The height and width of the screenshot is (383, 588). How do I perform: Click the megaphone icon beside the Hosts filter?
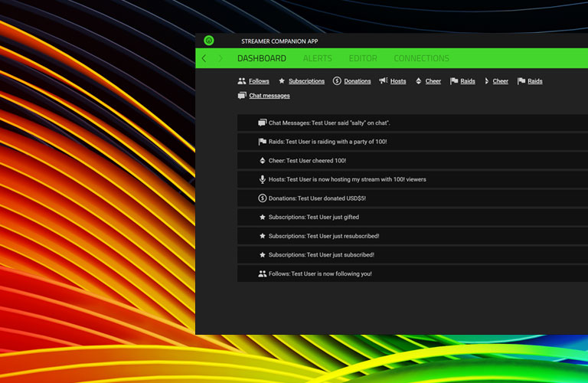[x=383, y=81]
